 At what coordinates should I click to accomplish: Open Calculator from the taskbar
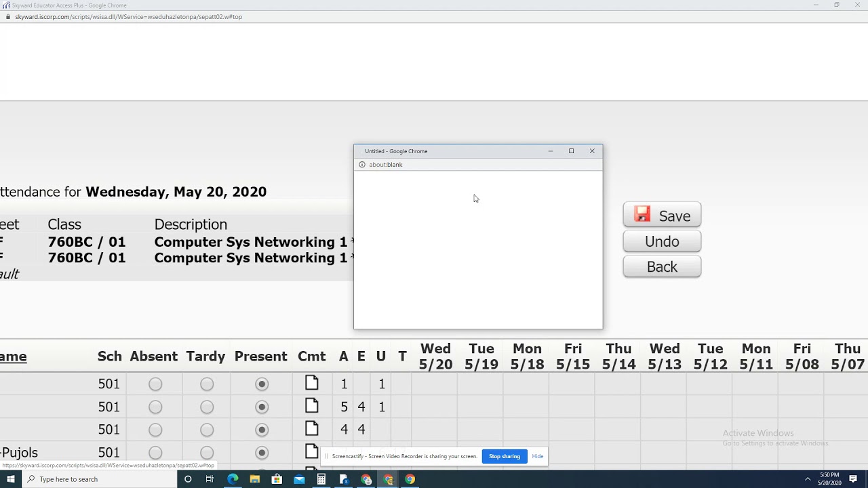coord(321,479)
